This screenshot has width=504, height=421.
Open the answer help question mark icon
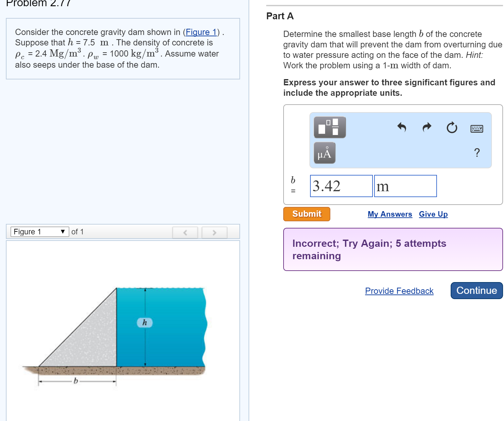477,152
